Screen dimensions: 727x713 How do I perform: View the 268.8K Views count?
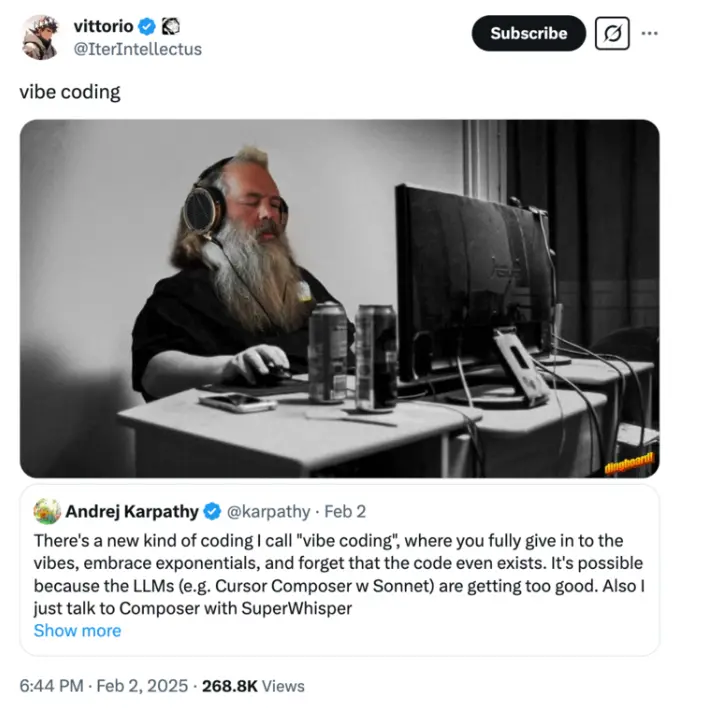point(253,686)
